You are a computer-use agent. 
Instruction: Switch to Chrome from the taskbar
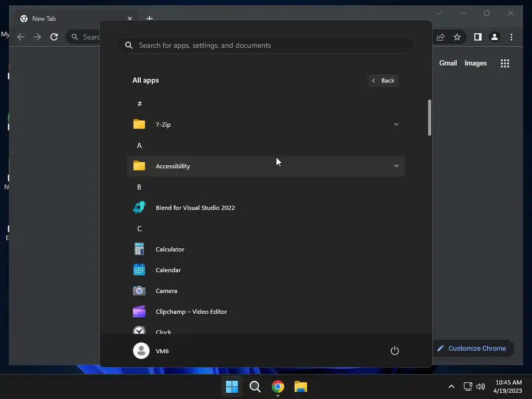(x=278, y=387)
